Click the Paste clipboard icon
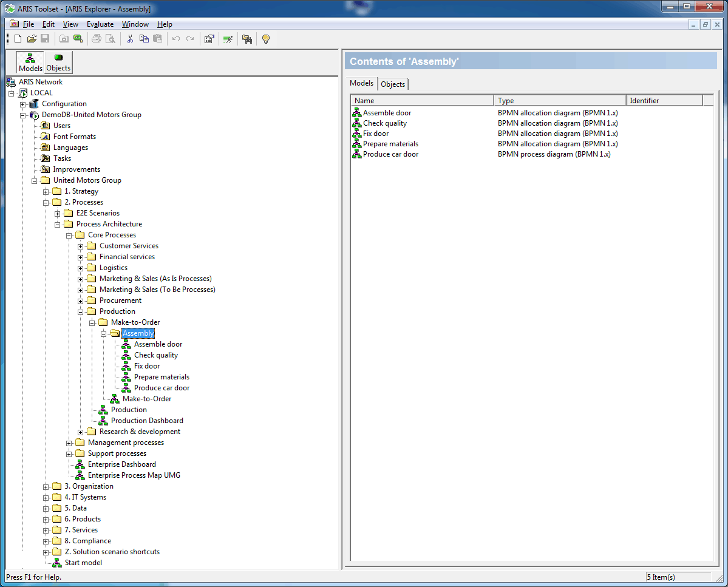The height and width of the screenshot is (587, 728). pos(158,39)
